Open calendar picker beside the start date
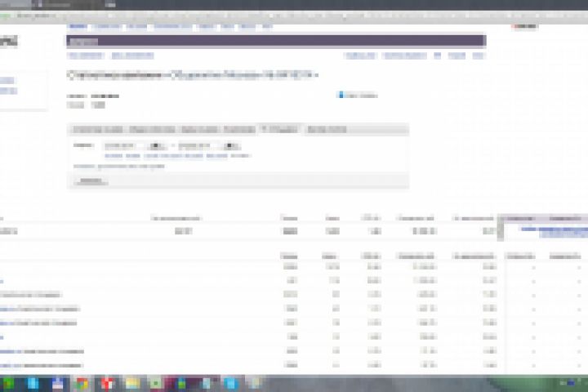Screen dimensions: 588x392 point(157,145)
